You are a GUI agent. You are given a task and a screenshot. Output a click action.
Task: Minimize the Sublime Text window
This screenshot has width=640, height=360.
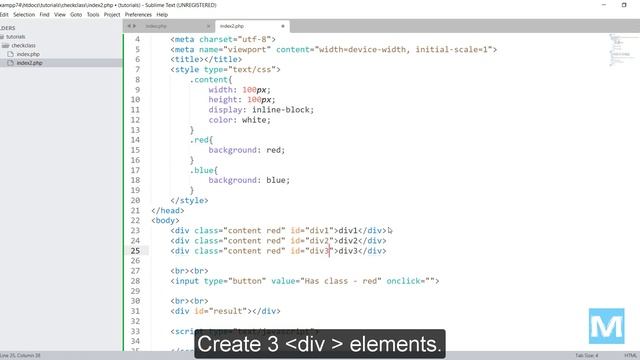604,5
